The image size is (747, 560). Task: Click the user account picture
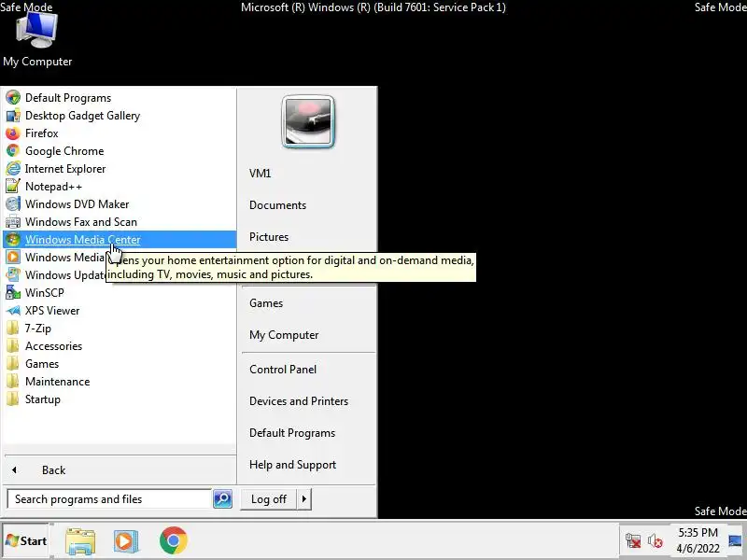coord(308,122)
